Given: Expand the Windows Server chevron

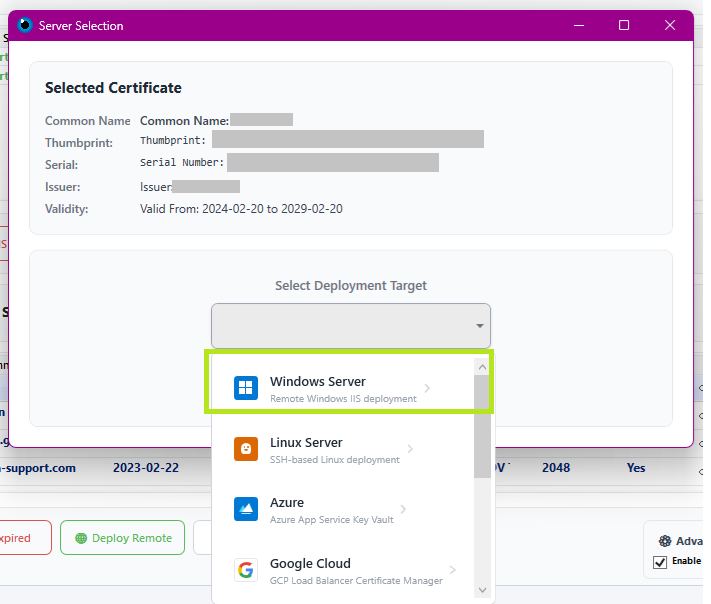Looking at the screenshot, I should 427,388.
